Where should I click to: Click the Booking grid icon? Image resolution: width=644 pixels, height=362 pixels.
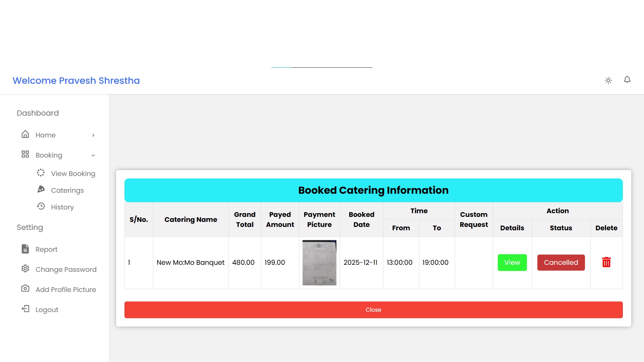[25, 154]
